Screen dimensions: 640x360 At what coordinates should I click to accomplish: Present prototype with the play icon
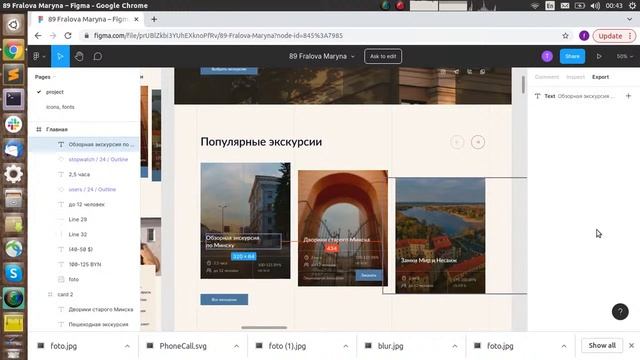pyautogui.click(x=599, y=56)
